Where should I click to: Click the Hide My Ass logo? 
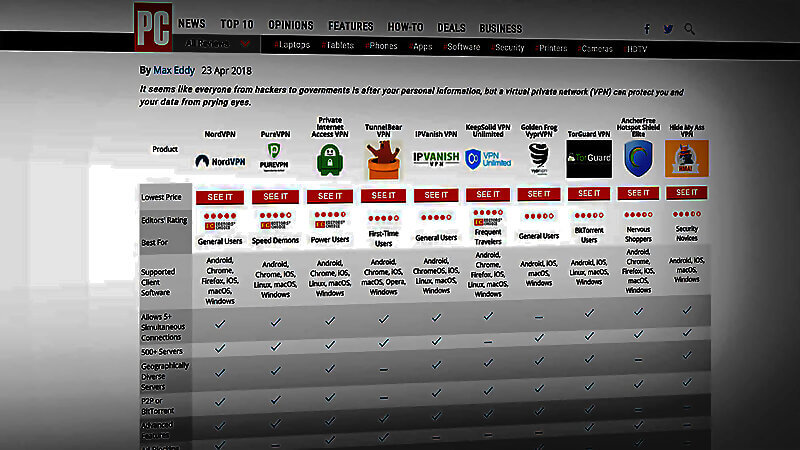686,158
